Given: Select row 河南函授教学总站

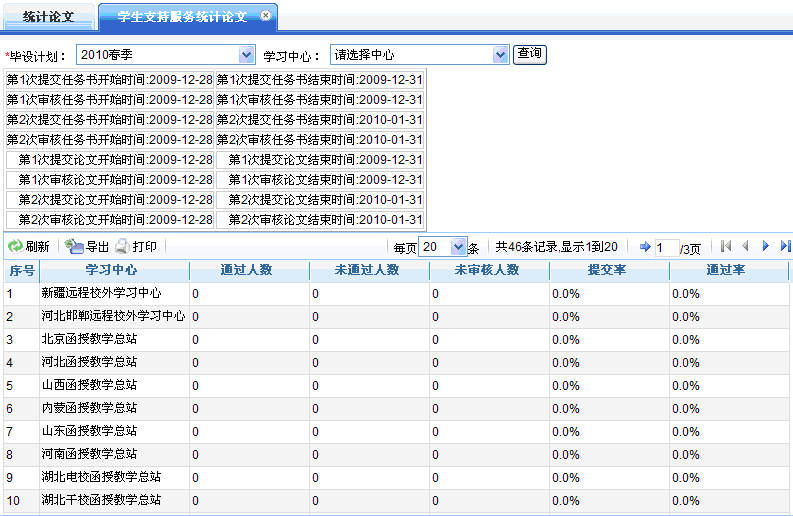Looking at the screenshot, I should pyautogui.click(x=396, y=455).
